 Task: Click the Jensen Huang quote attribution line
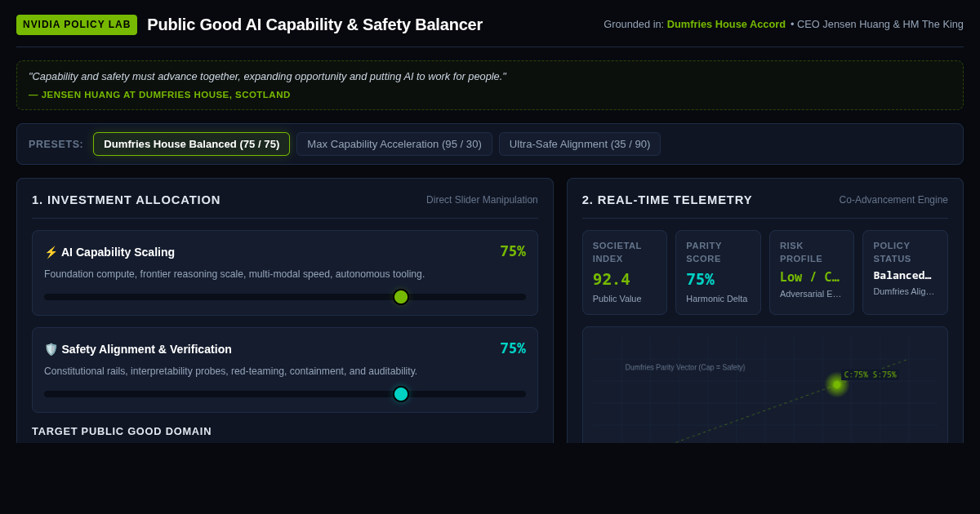(x=159, y=95)
